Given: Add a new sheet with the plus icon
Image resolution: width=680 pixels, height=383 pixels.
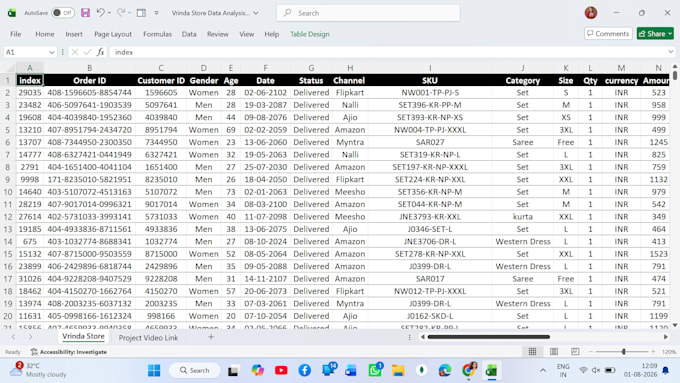Looking at the screenshot, I should point(211,337).
